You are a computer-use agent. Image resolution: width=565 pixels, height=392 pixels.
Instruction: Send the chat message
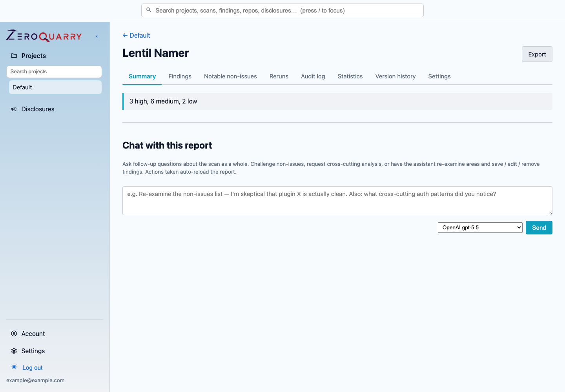(539, 228)
